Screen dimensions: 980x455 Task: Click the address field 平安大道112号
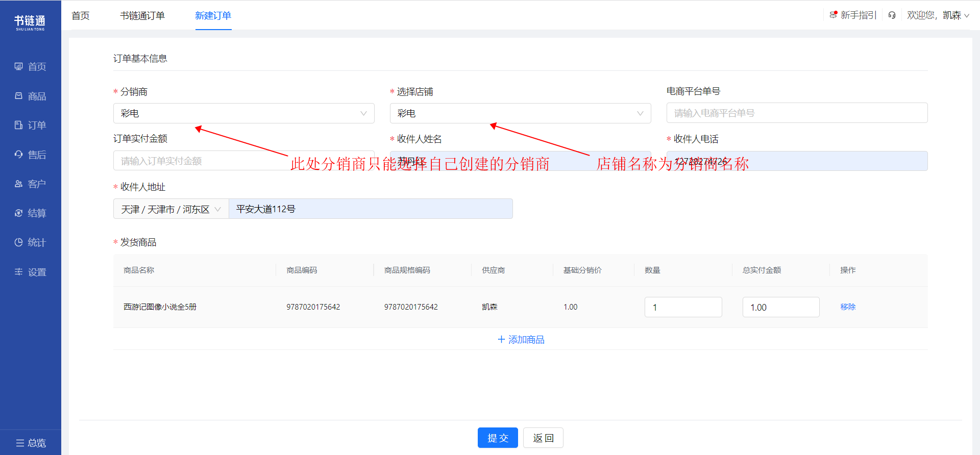(x=371, y=209)
